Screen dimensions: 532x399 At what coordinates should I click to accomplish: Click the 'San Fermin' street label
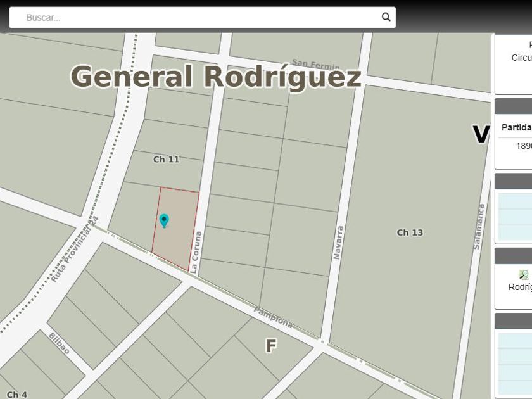click(315, 64)
